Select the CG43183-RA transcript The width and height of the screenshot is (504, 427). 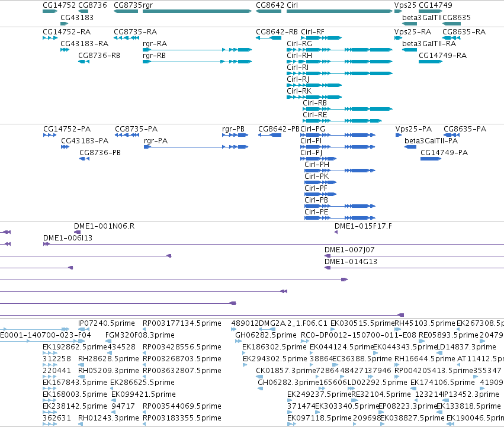pos(65,50)
